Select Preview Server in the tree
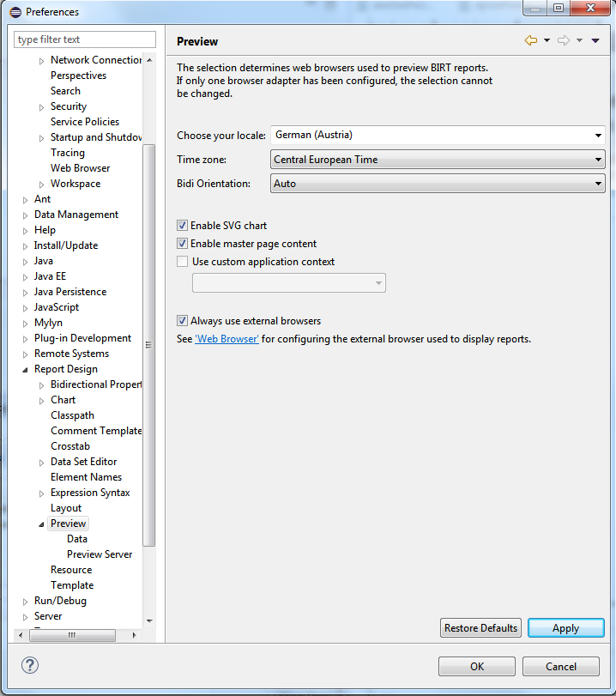Image resolution: width=616 pixels, height=696 pixels. [x=100, y=554]
